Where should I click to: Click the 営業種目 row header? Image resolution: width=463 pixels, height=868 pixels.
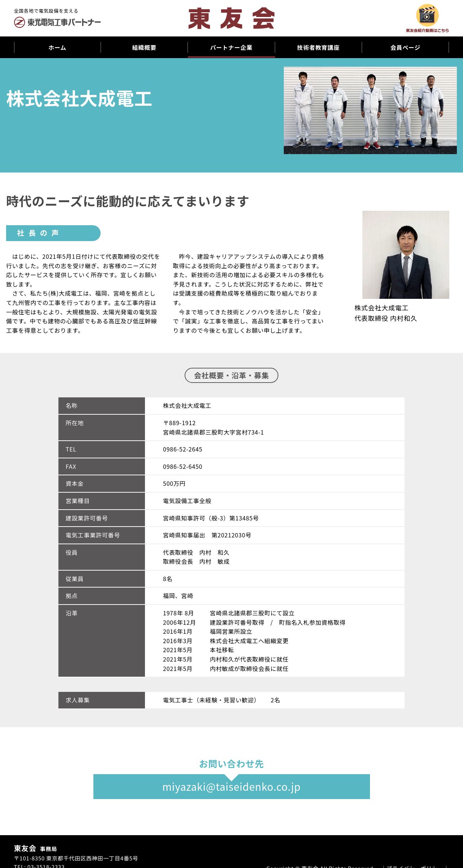click(x=102, y=501)
